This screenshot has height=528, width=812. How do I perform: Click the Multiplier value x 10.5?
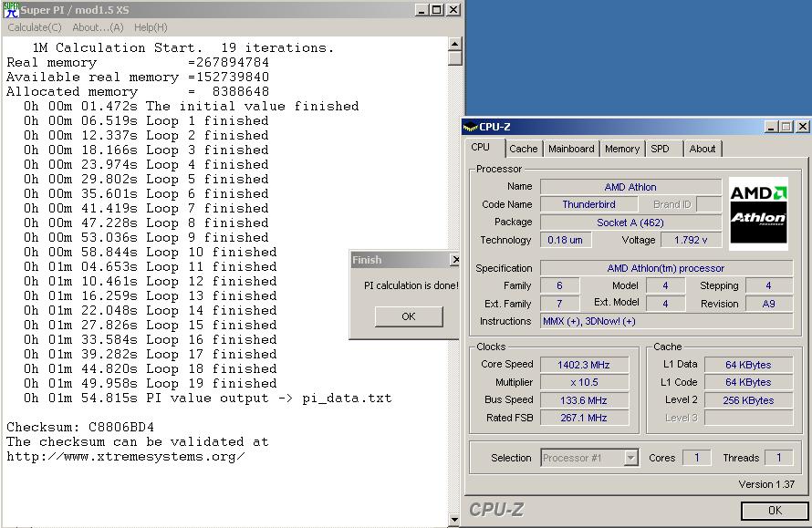(584, 382)
